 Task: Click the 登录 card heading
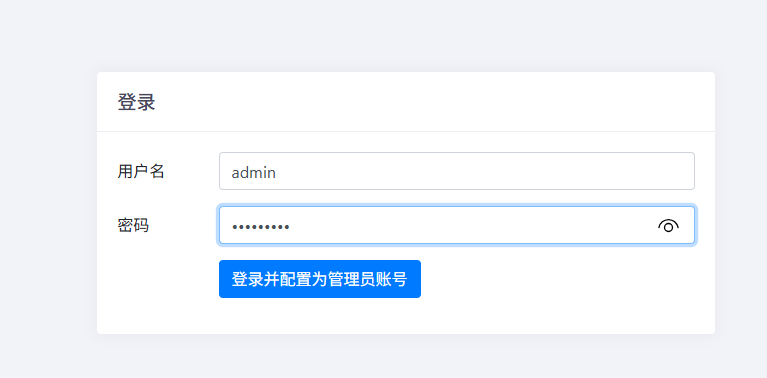[x=136, y=103]
